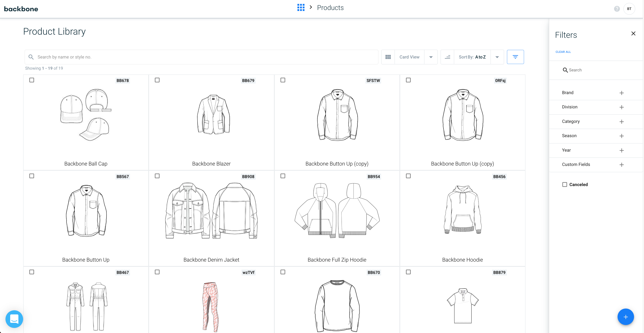The width and height of the screenshot is (644, 333).
Task: Open the Backbone Hoodie product name
Action: (462, 260)
